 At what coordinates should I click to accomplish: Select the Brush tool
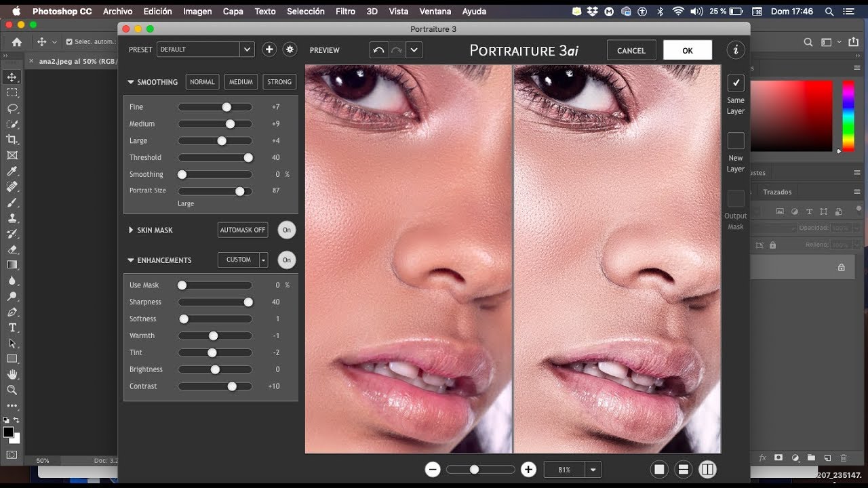pyautogui.click(x=12, y=202)
